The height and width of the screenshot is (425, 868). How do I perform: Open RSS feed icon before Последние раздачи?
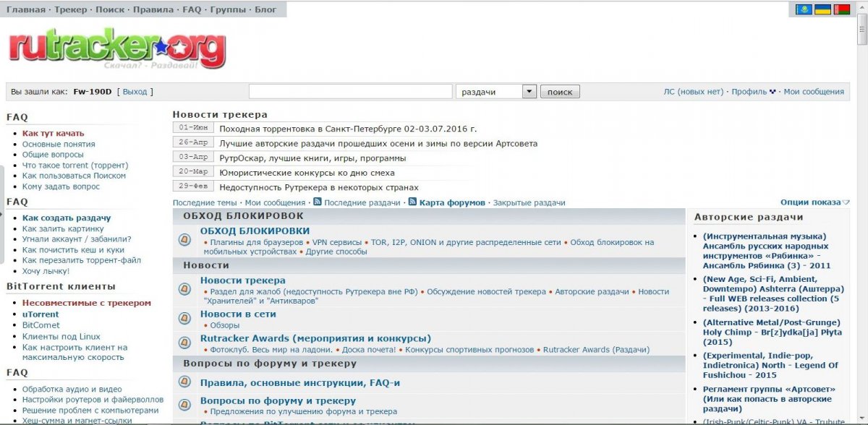[x=317, y=202]
